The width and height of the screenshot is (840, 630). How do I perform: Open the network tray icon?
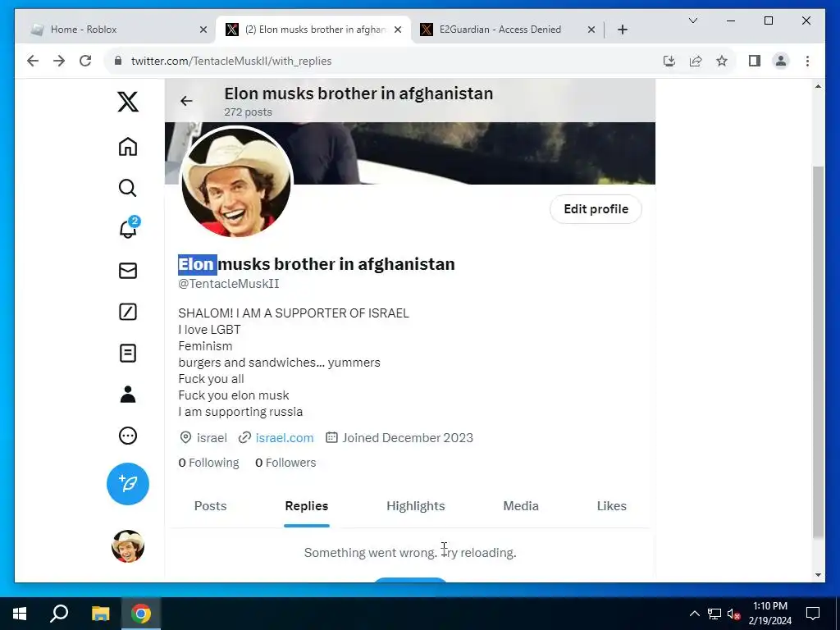tap(714, 614)
